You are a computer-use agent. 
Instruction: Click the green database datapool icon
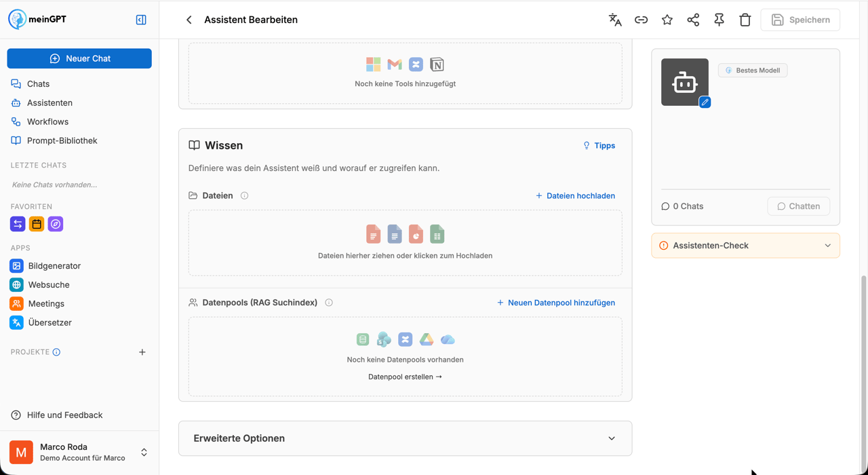coord(363,339)
